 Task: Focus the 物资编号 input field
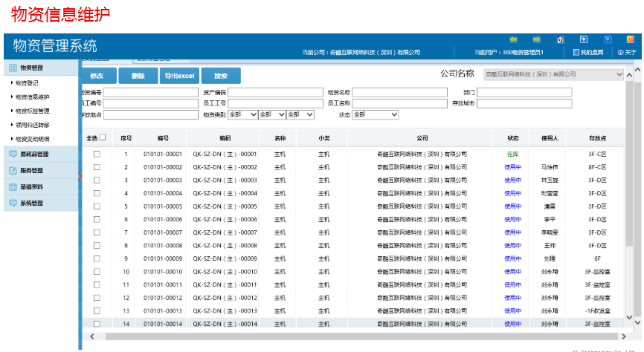(x=151, y=92)
